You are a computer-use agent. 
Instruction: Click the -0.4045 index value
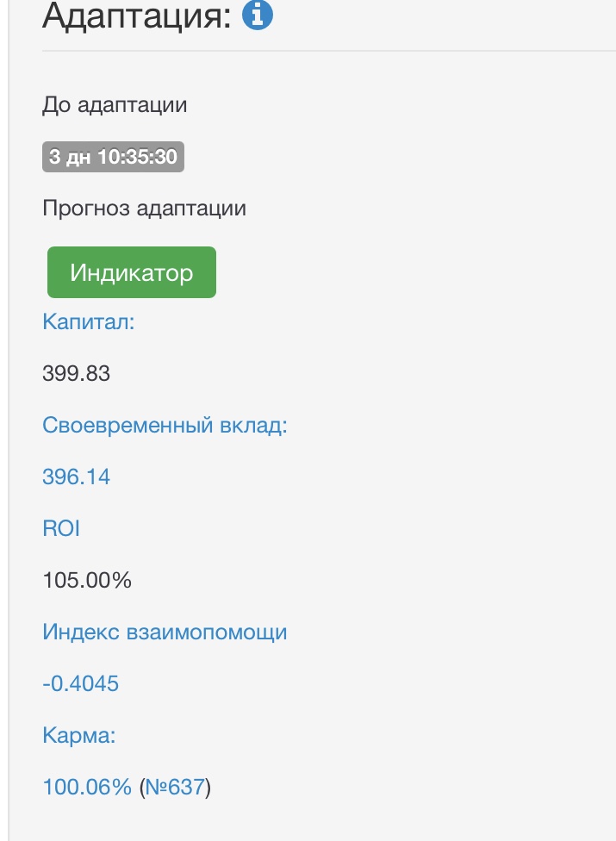[80, 683]
